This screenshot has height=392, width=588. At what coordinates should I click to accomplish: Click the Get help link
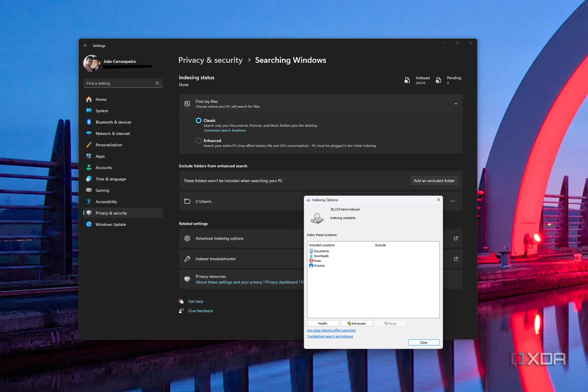click(196, 301)
